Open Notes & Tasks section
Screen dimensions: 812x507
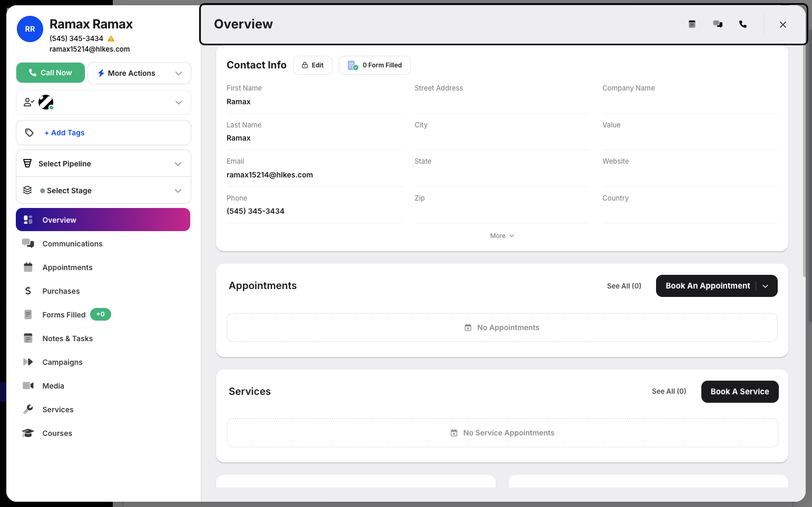pyautogui.click(x=103, y=339)
